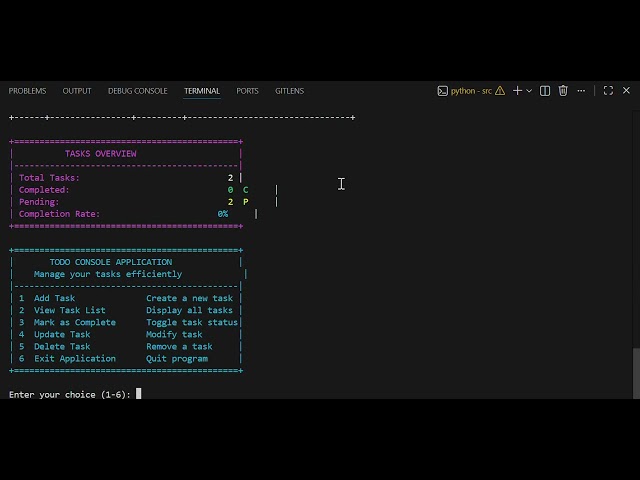
Task: Click the yellow 'P' pending marker
Action: pos(245,202)
